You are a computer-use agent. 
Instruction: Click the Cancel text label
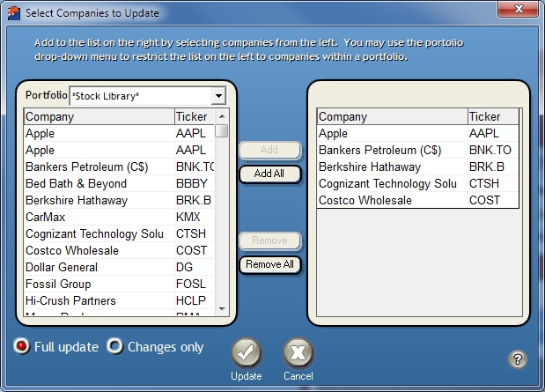coord(298,376)
